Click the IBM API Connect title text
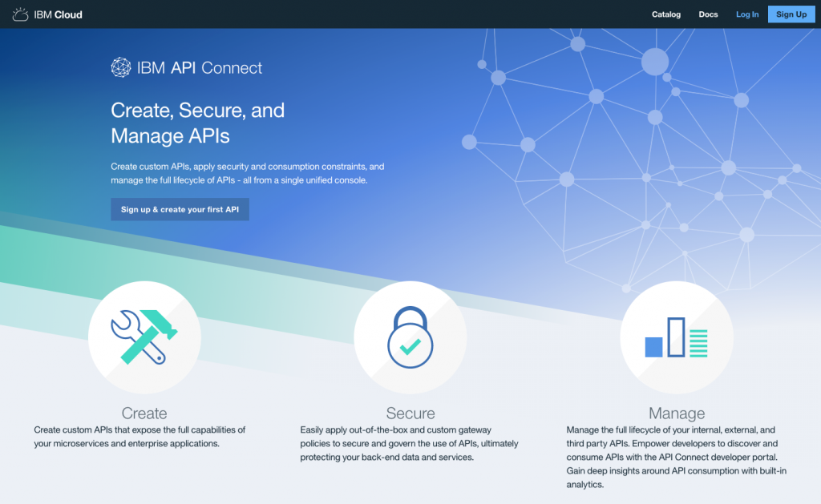This screenshot has height=504, width=821. tap(200, 67)
